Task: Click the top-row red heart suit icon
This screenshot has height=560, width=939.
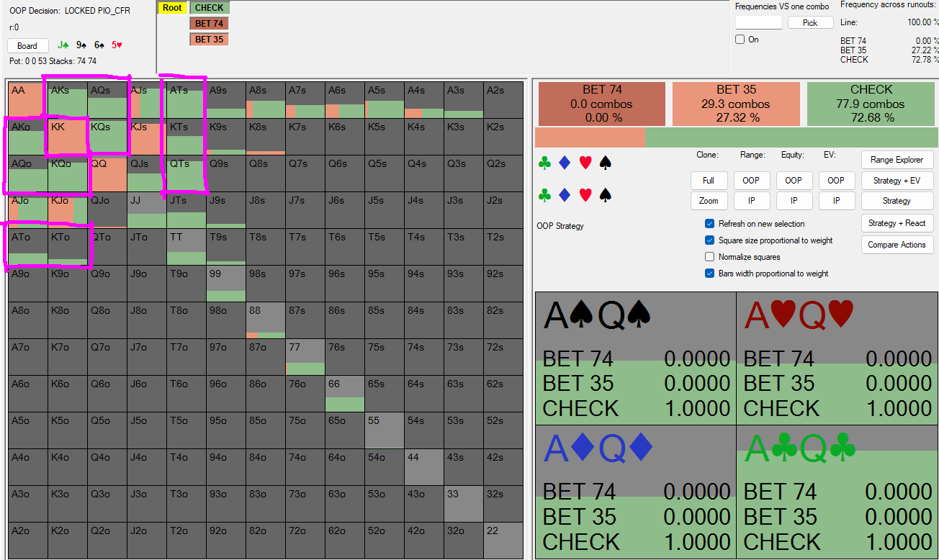Action: [x=585, y=163]
